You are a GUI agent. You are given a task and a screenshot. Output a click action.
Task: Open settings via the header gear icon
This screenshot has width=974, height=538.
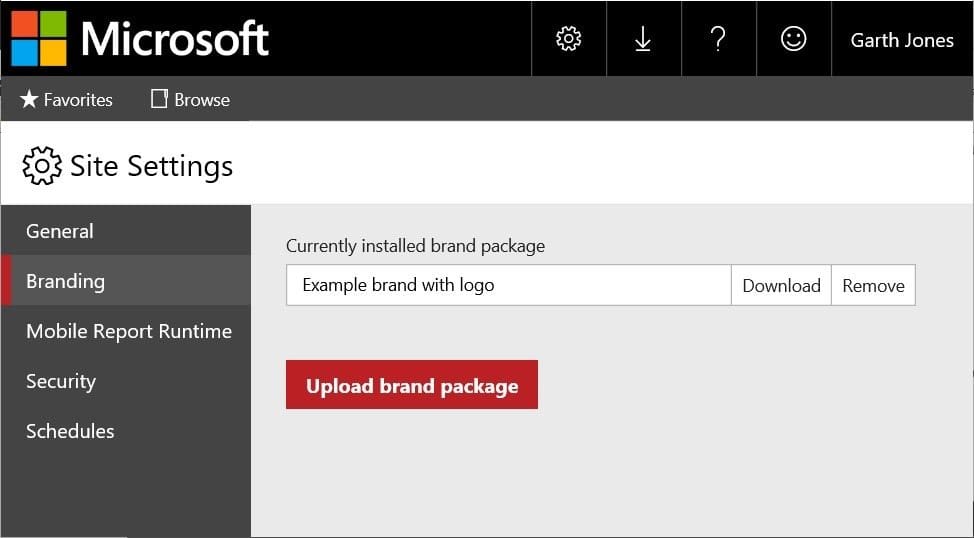(568, 39)
